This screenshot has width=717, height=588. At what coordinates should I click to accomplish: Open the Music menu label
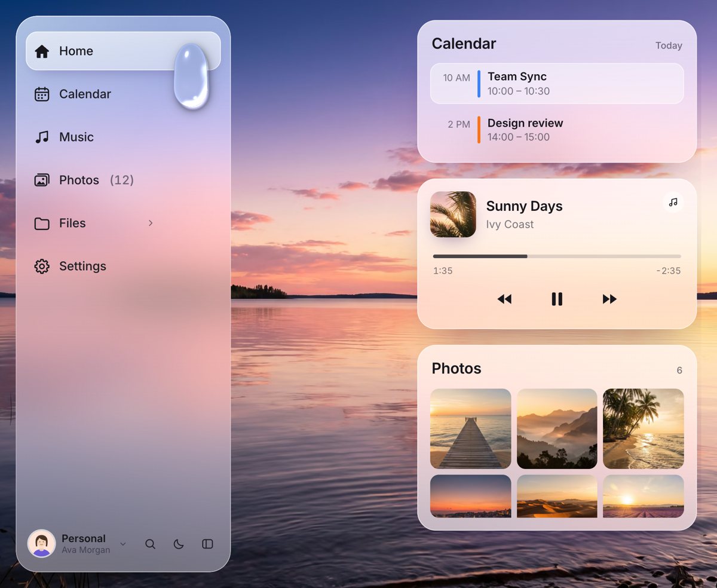pyautogui.click(x=76, y=137)
